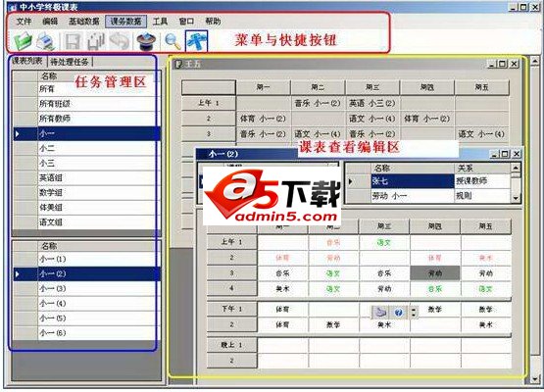Click the greyed-out Save disk icon
Viewport: 544px width, 392px height.
pos(73,41)
